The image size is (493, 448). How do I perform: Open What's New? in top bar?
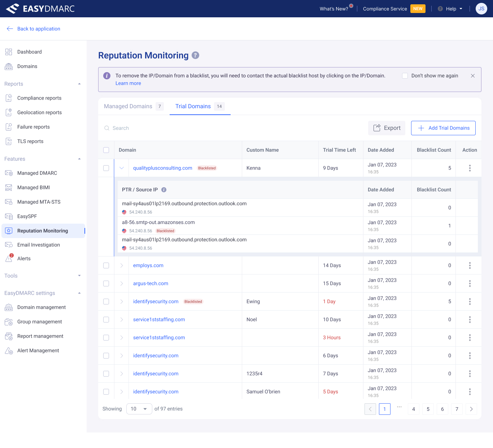point(334,9)
